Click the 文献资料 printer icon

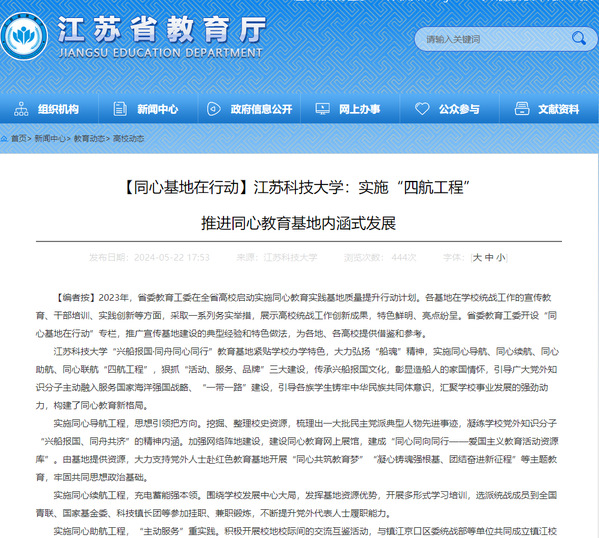point(522,109)
